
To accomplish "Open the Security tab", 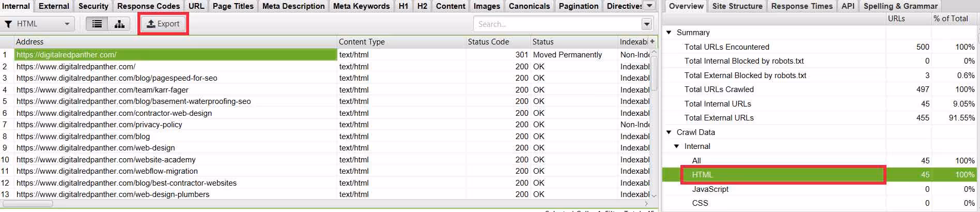I will coord(93,6).
